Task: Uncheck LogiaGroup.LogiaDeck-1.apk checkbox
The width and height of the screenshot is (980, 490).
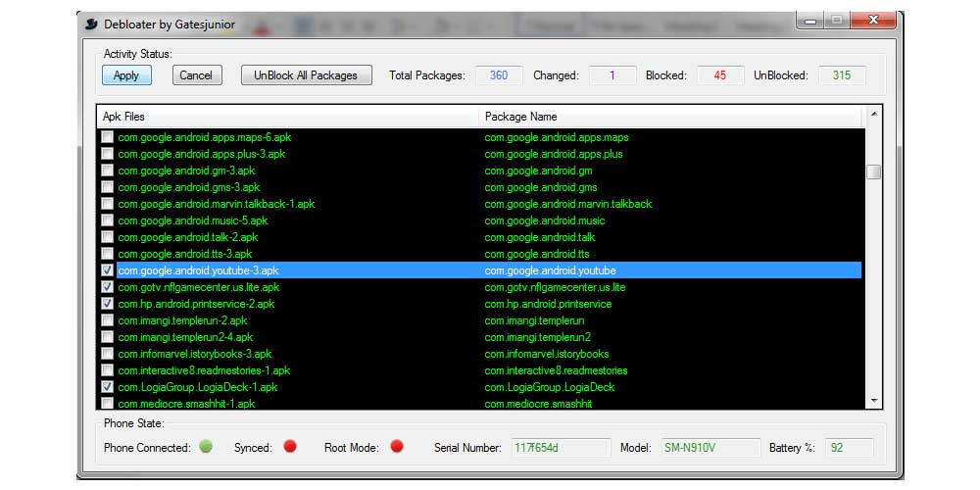Action: point(108,387)
